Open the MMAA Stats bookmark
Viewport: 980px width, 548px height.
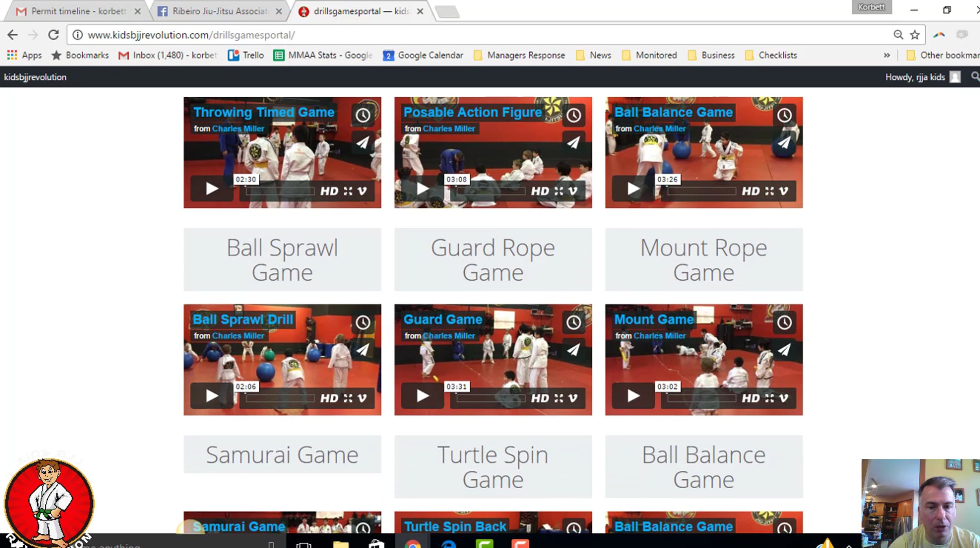point(323,55)
